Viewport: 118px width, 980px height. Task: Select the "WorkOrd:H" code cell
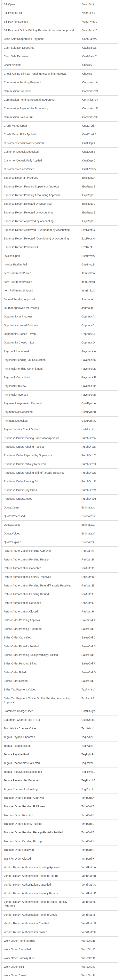[x=88, y=976]
